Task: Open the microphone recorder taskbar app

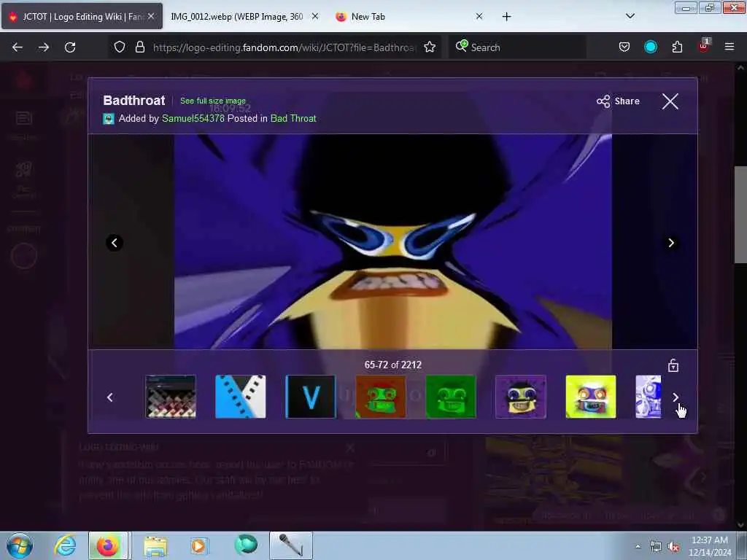Action: pos(291,545)
